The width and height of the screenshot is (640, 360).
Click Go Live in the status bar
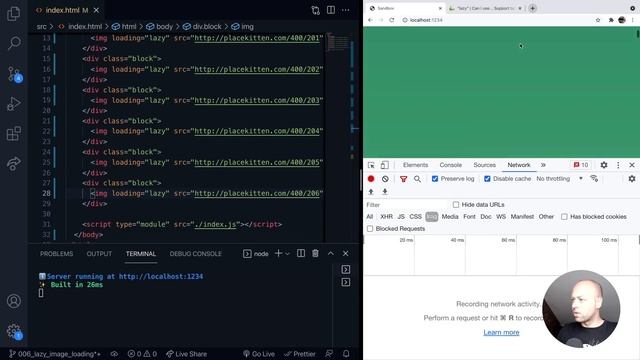[x=259, y=354]
